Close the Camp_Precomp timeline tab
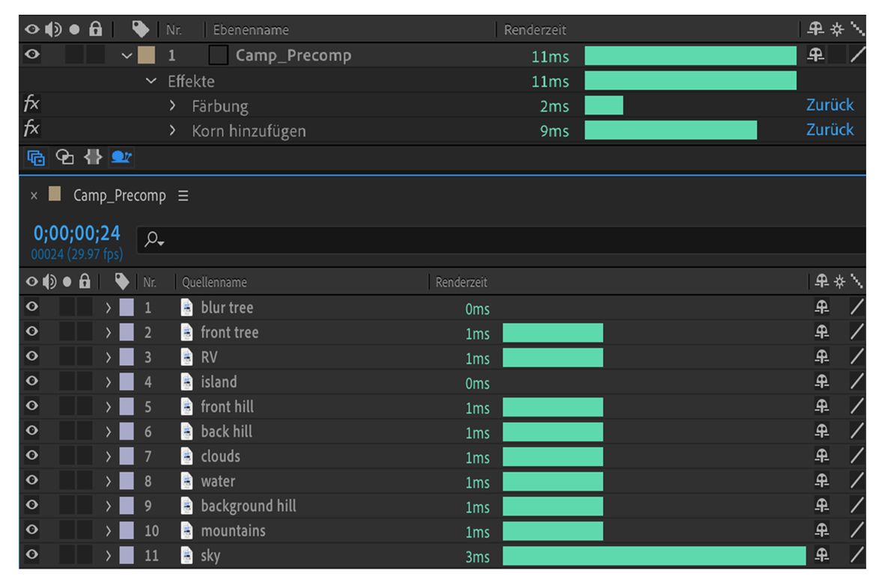This screenshot has height=588, width=882. click(x=34, y=196)
